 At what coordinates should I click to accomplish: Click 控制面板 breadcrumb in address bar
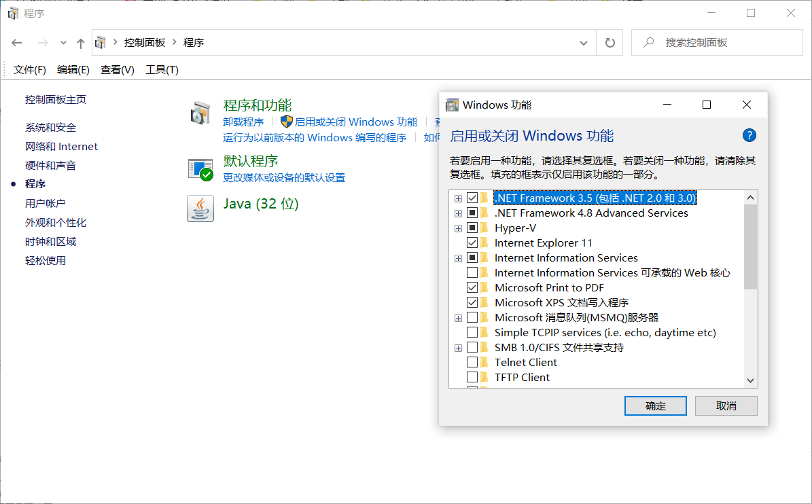(145, 42)
